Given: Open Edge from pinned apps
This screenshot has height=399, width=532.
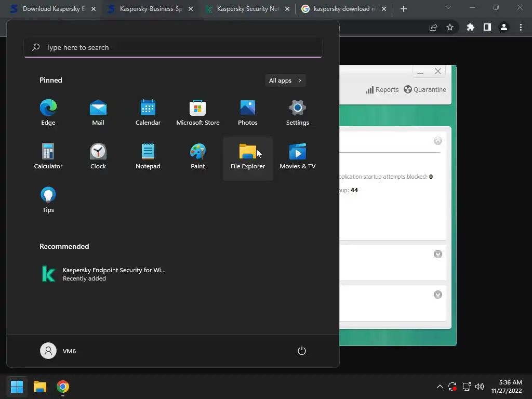Looking at the screenshot, I should (x=48, y=113).
